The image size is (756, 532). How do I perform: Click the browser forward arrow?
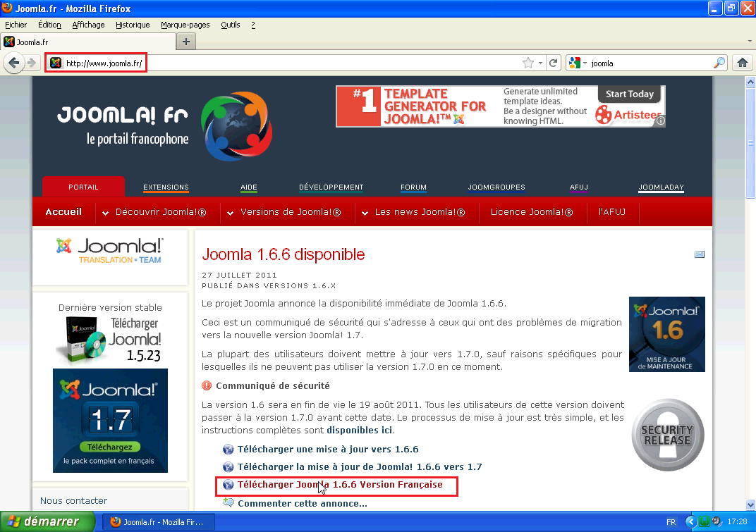(31, 63)
